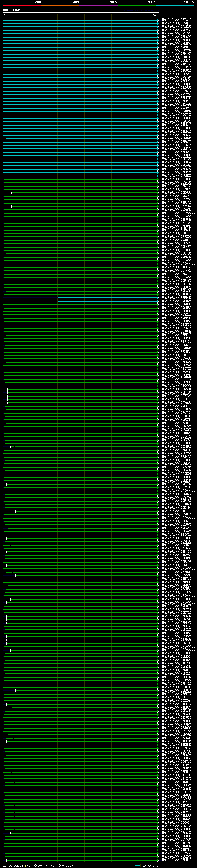Viewport: 197px width, 868px height.
Task: Click the query end position 576
Action: click(x=155, y=15)
